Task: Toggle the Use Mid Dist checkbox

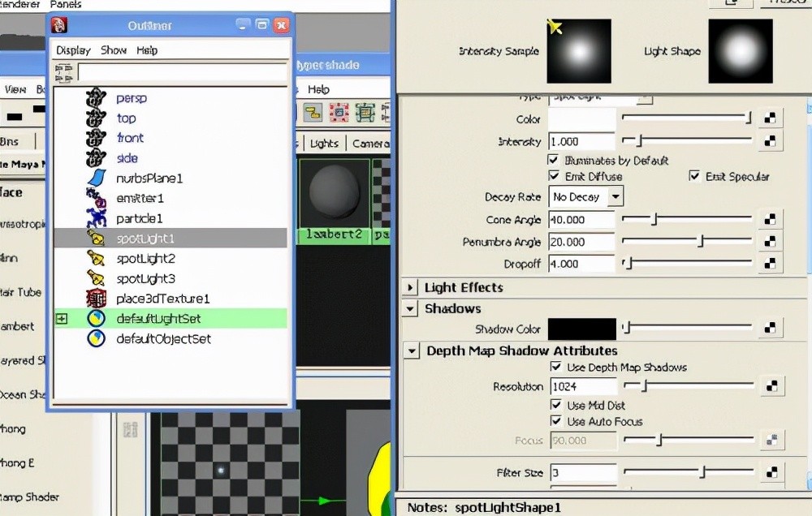Action: pyautogui.click(x=555, y=405)
